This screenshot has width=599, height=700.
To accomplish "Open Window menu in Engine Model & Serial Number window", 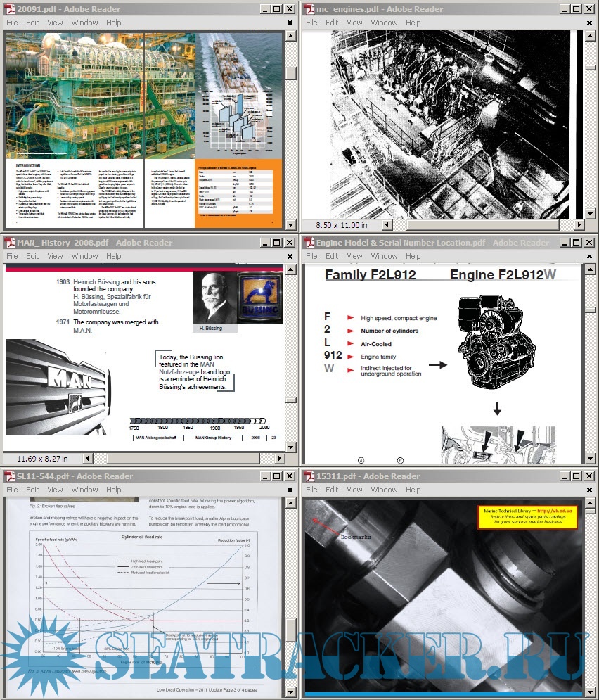I will [384, 256].
